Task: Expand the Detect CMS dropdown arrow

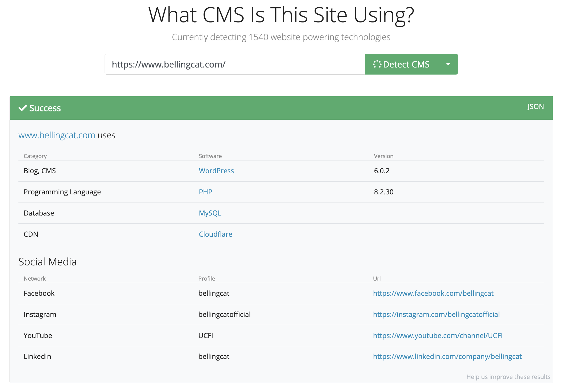Action: (448, 64)
